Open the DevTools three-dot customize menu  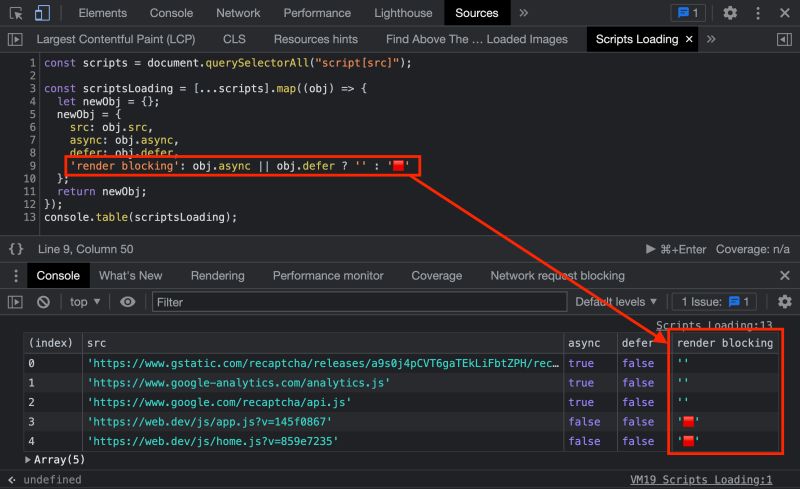tap(758, 13)
